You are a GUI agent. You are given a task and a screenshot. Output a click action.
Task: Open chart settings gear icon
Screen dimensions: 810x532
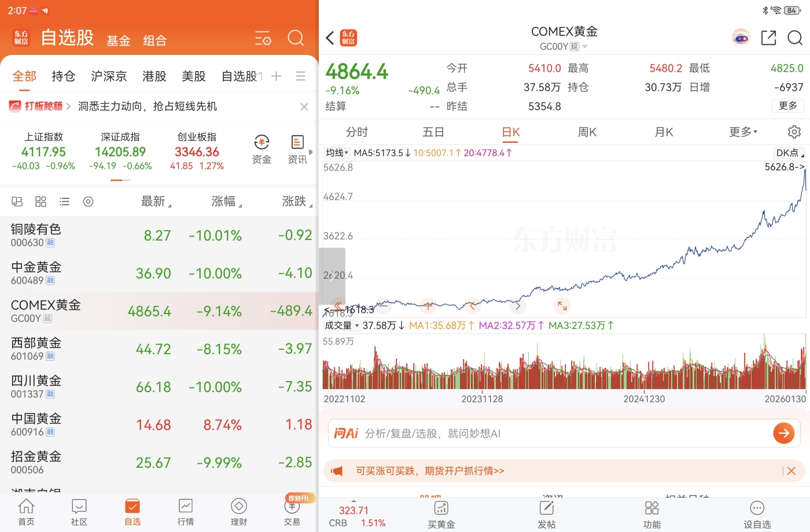tap(794, 132)
